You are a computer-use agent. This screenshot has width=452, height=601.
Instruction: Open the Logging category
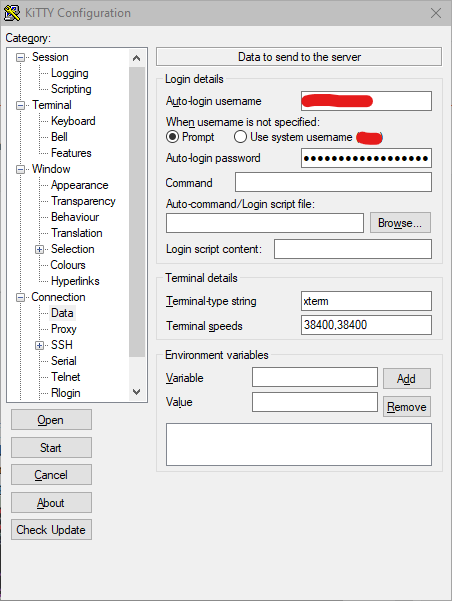[69, 73]
